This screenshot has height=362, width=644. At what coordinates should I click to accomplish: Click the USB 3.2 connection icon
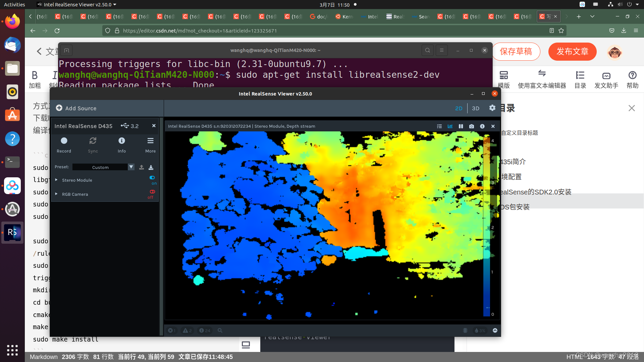click(125, 126)
